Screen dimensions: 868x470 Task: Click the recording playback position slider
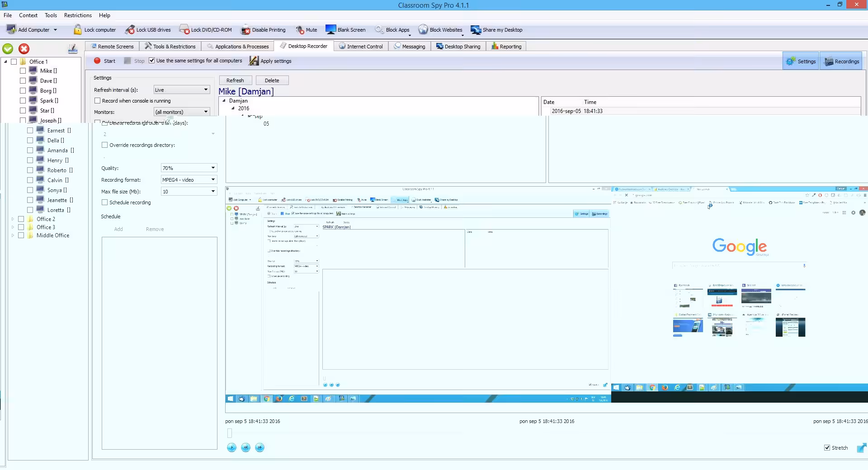230,433
